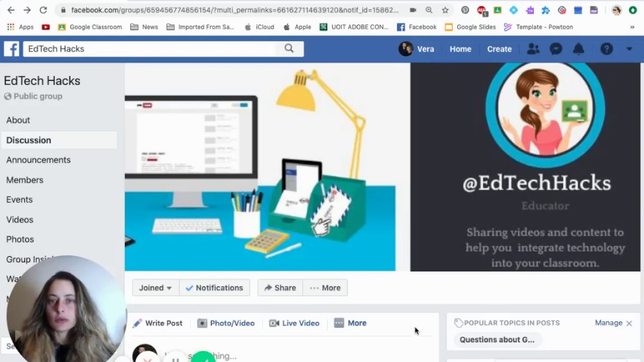
Task: Open the Google Classroom bookmark
Action: [x=90, y=27]
